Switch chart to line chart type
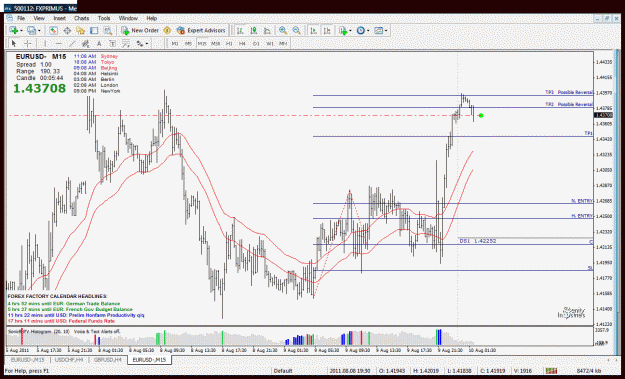Image resolution: width=625 pixels, height=379 pixels. point(267,30)
